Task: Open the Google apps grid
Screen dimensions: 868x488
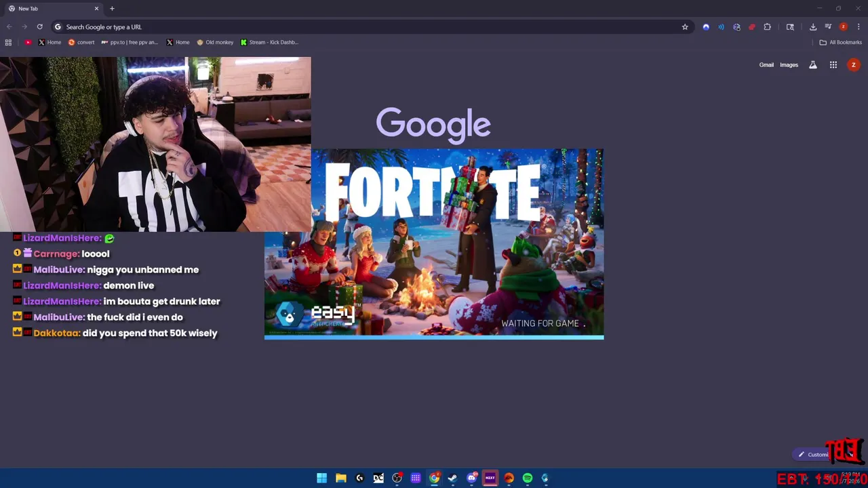Action: tap(833, 65)
